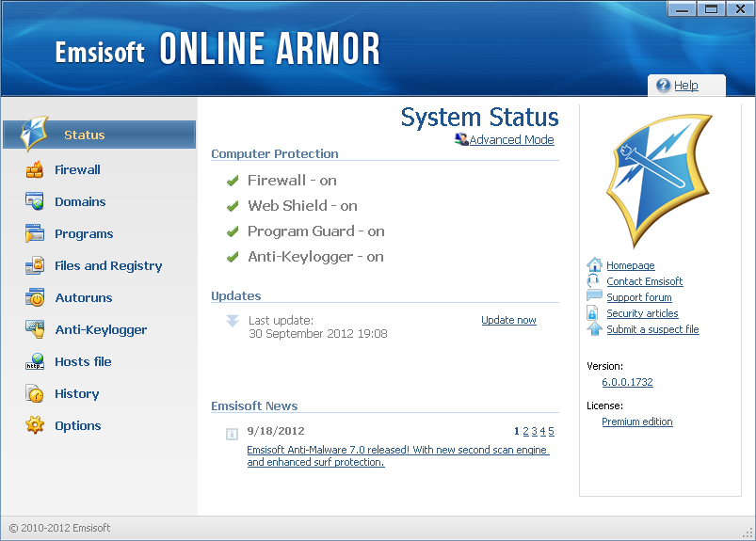Click the Hosts file http icon
The width and height of the screenshot is (756, 541).
point(35,361)
